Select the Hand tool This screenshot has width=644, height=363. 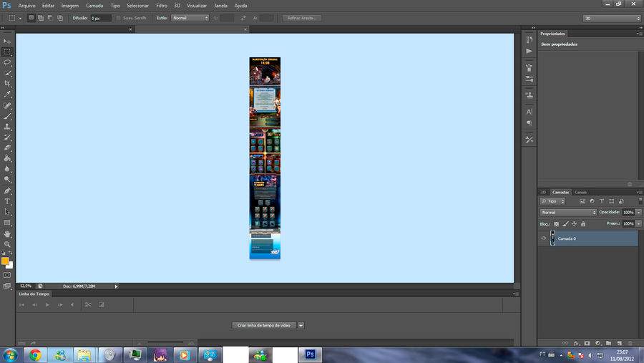(7, 234)
